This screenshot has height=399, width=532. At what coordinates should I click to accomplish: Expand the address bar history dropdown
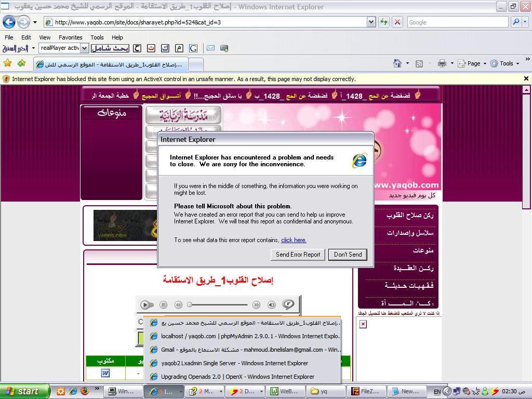pyautogui.click(x=371, y=22)
